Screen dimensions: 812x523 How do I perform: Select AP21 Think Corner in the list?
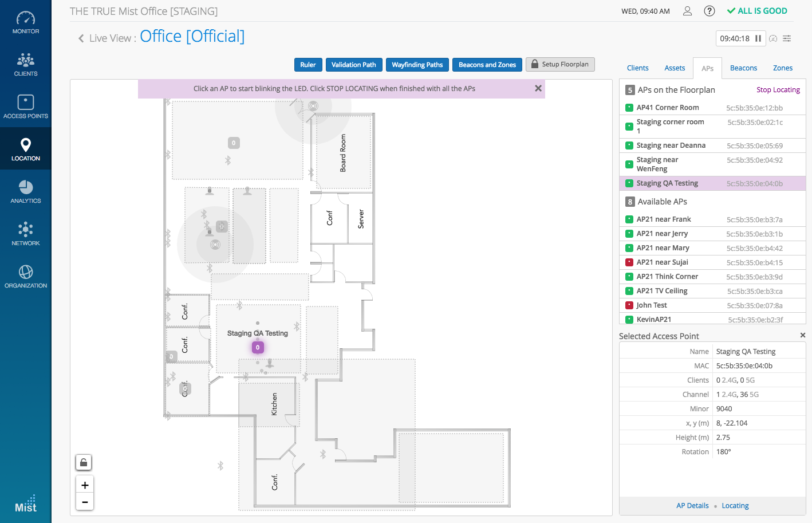click(x=712, y=277)
